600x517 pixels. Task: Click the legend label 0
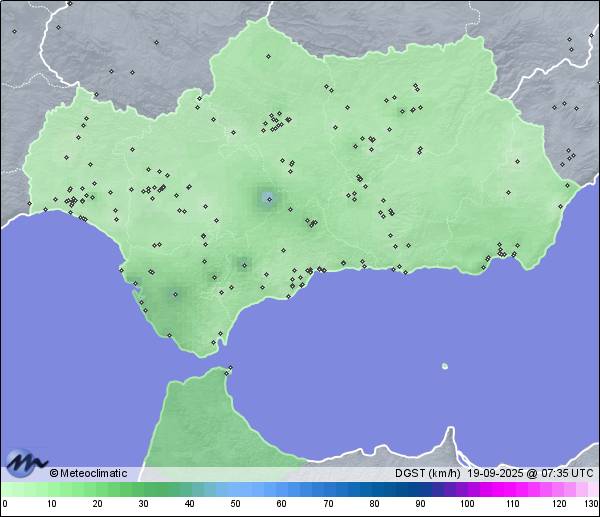click(x=5, y=503)
